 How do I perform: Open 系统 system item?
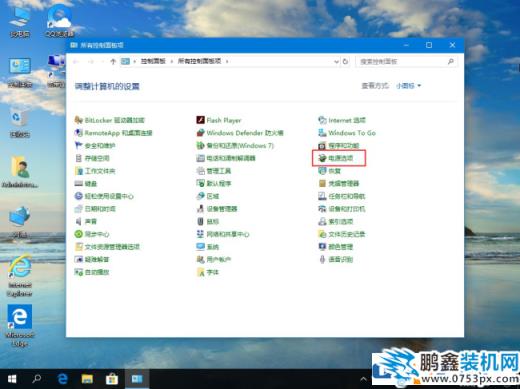pyautogui.click(x=208, y=247)
